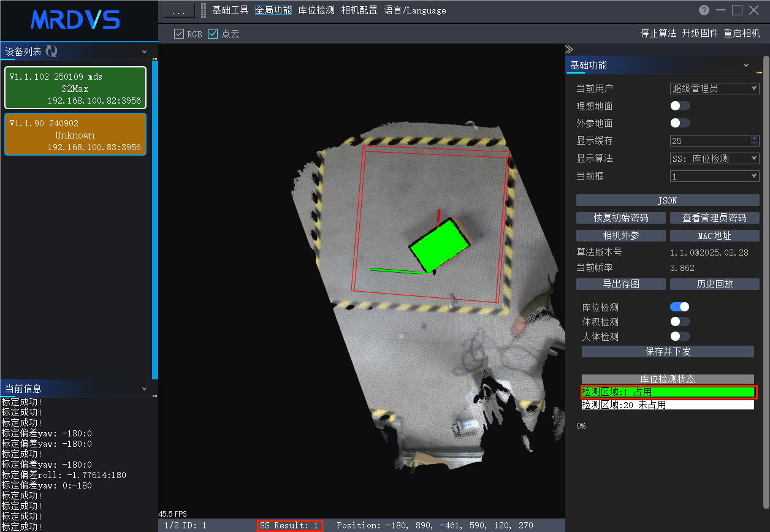Click the 显示缓存 value field
Viewport: 770px width, 532px height.
pyautogui.click(x=710, y=141)
